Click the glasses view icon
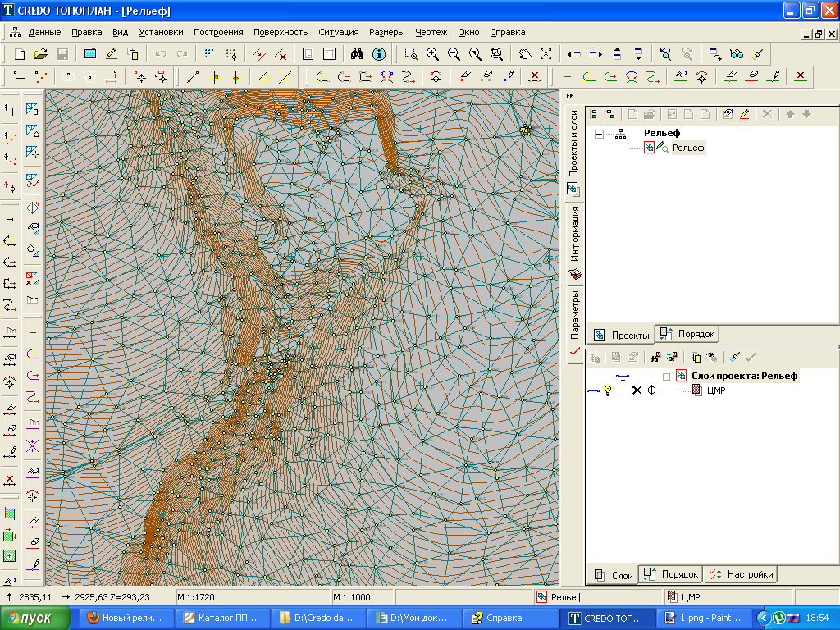 (737, 53)
